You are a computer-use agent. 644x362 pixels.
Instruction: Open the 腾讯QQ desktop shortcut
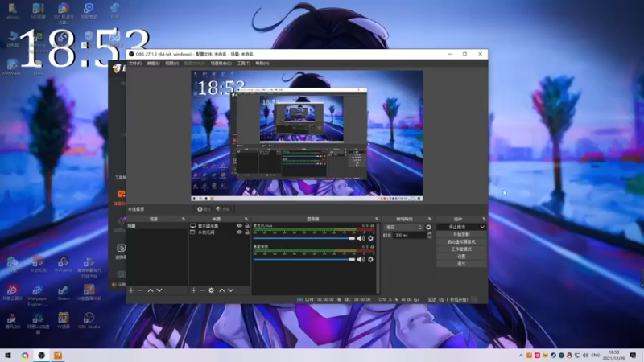[x=12, y=320]
